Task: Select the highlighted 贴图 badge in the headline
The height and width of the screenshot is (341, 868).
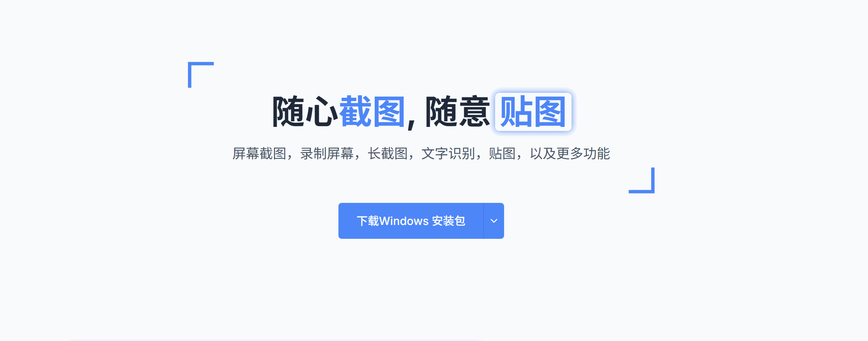Action: coord(533,112)
